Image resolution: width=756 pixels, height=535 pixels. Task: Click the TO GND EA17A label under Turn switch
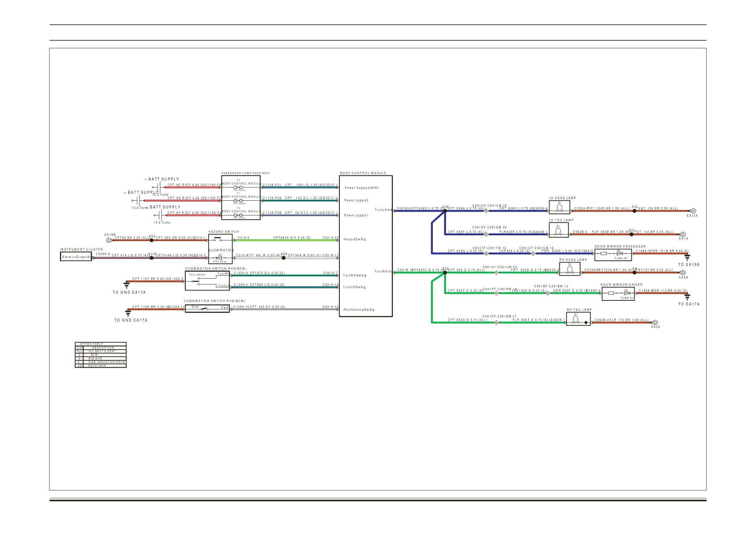(129, 292)
